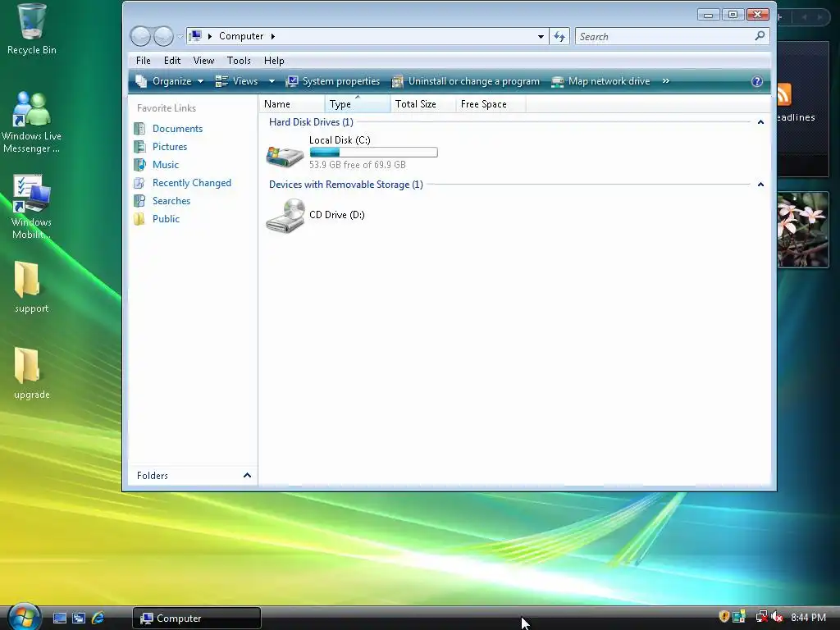Open the Tools menu
The image size is (840, 630).
239,61
